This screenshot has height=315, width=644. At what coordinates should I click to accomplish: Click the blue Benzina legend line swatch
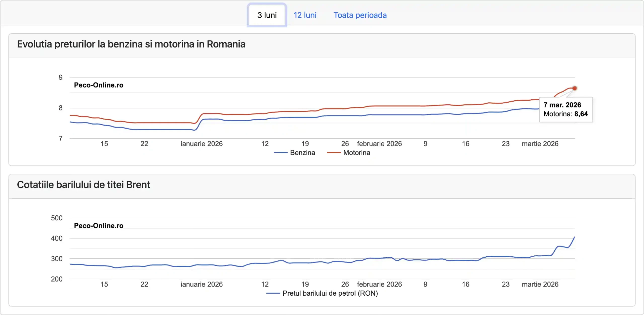click(280, 153)
